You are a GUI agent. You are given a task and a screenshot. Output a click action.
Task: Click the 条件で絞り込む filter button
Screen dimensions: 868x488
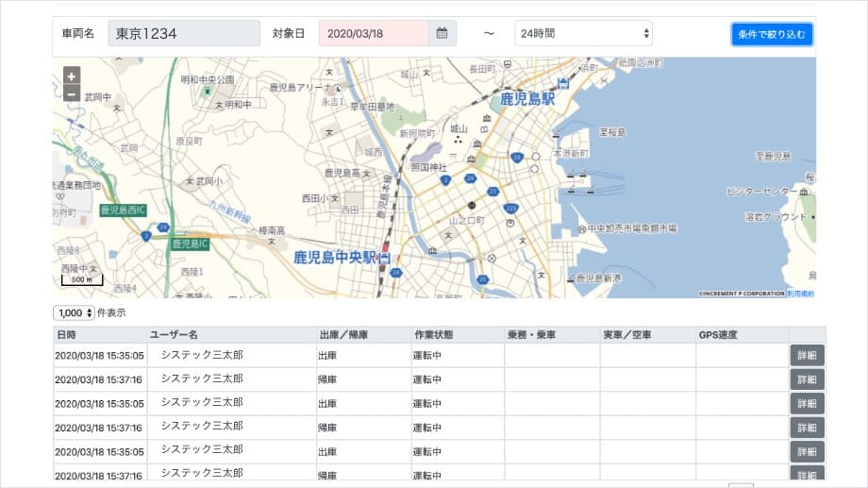click(771, 34)
